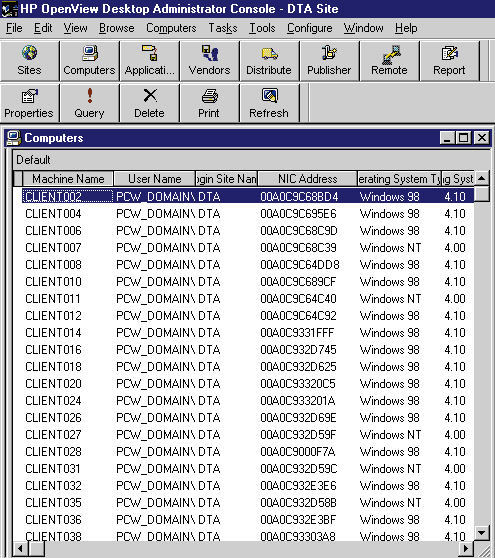
Task: Delete the selected computer entry
Action: (x=149, y=104)
